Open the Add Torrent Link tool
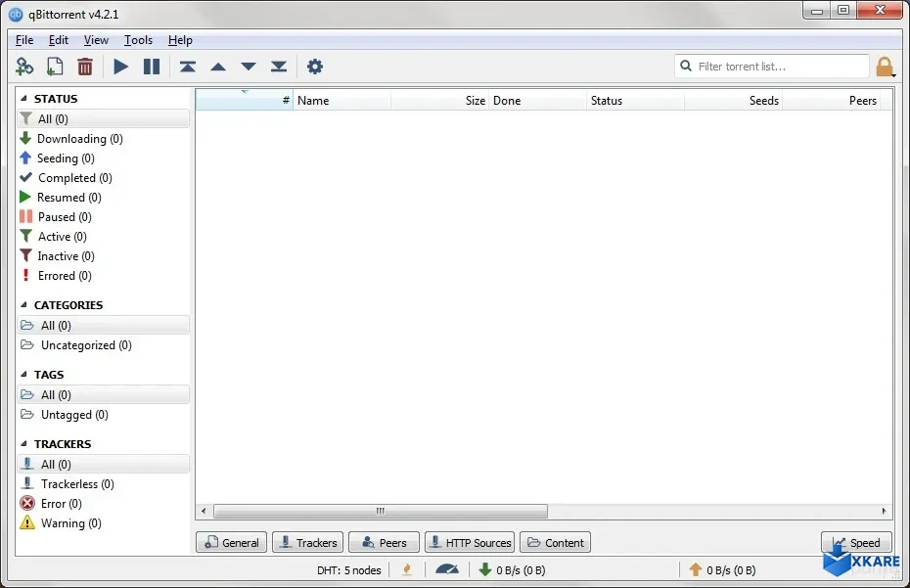Viewport: 910px width, 588px height. point(23,66)
